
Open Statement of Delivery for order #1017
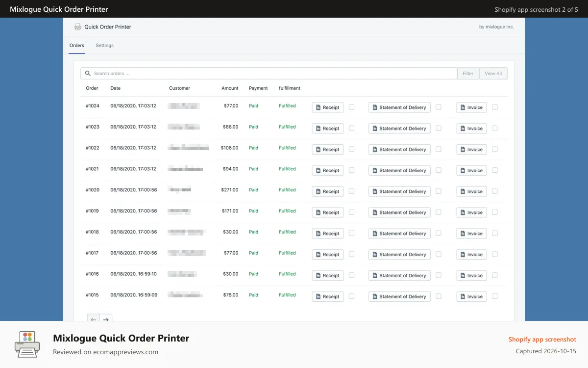pos(399,255)
